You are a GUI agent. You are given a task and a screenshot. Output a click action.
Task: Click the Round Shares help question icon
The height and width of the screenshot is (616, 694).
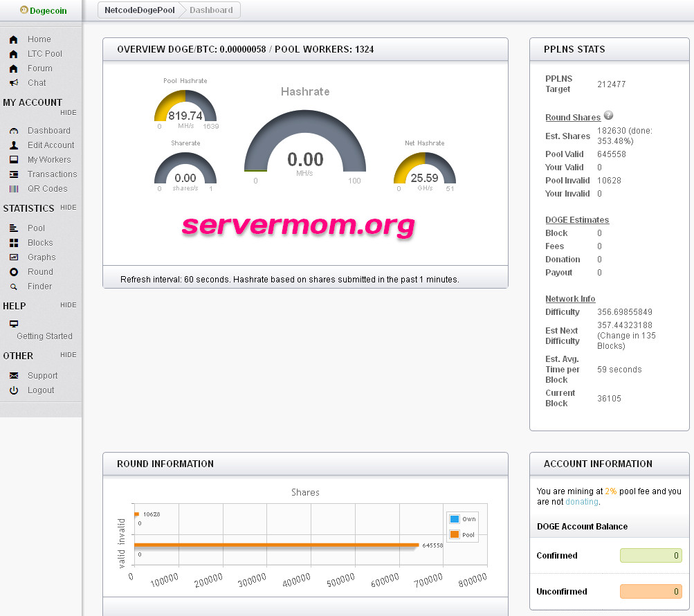pos(609,115)
